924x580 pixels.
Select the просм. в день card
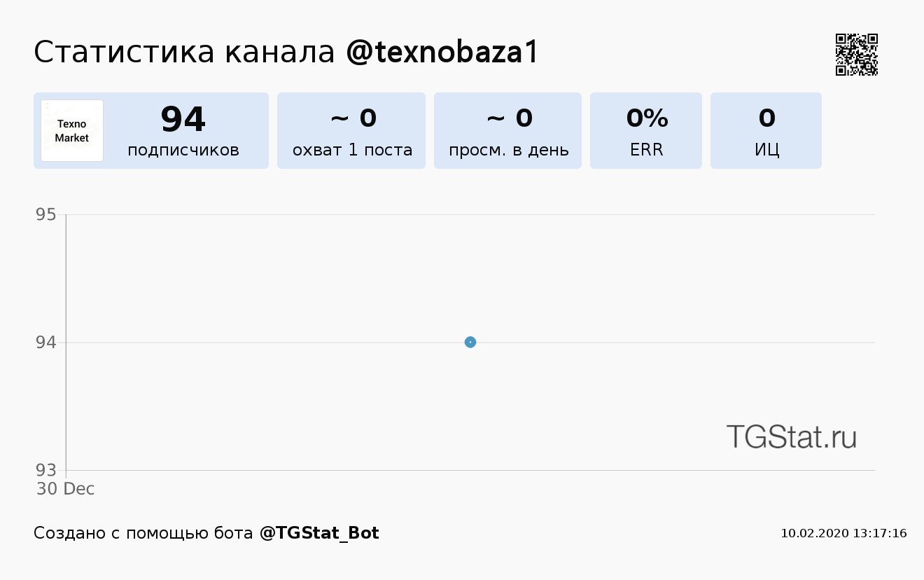[x=507, y=130]
